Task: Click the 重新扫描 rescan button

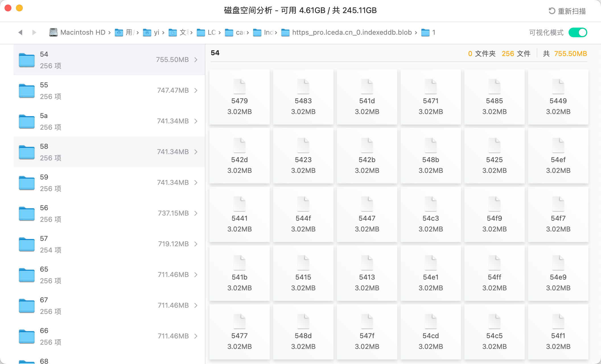Action: click(x=571, y=11)
